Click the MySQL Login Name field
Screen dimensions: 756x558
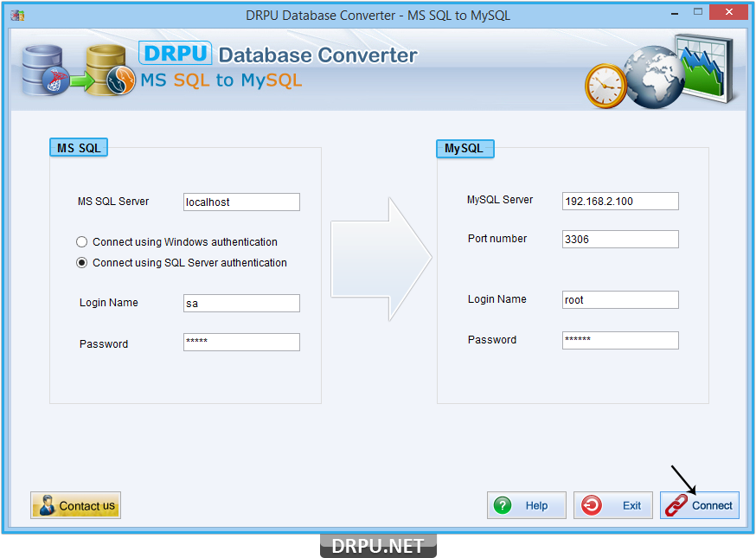tap(620, 299)
